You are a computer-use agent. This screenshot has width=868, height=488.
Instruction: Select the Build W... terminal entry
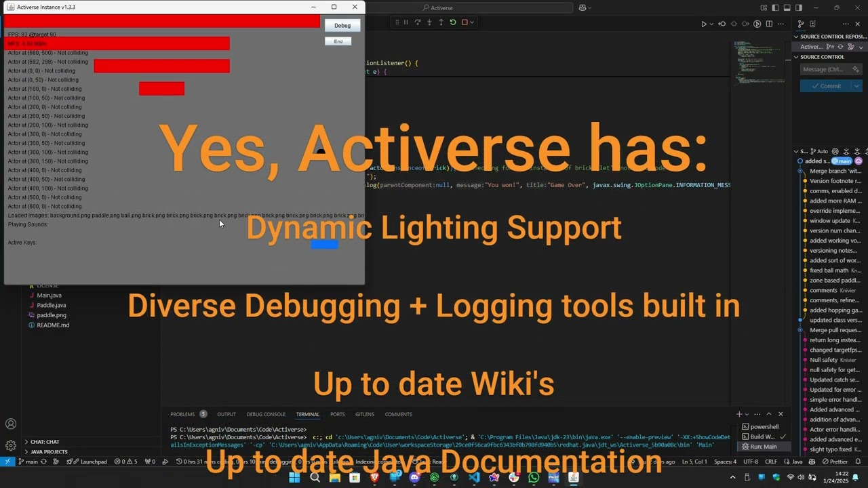764,436
